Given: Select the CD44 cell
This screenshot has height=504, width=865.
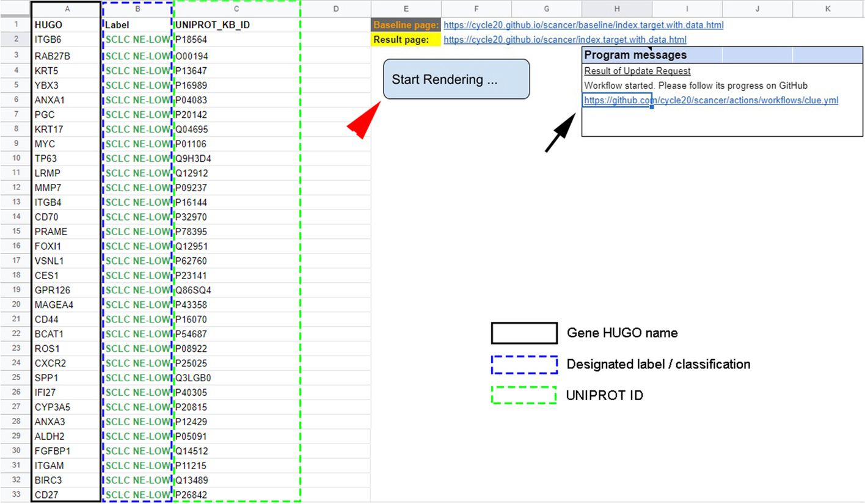Looking at the screenshot, I should pos(66,319).
